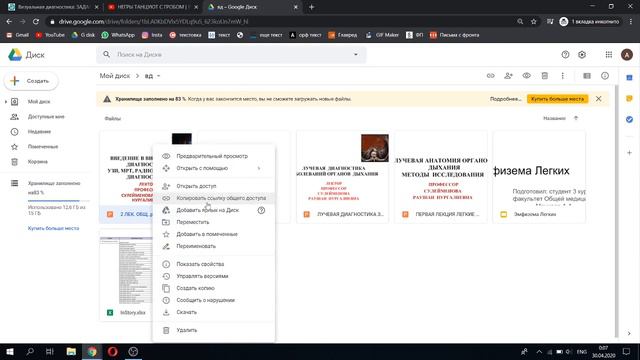640x360 pixels.
Task: Open the Windows Start menu
Action: point(9,351)
